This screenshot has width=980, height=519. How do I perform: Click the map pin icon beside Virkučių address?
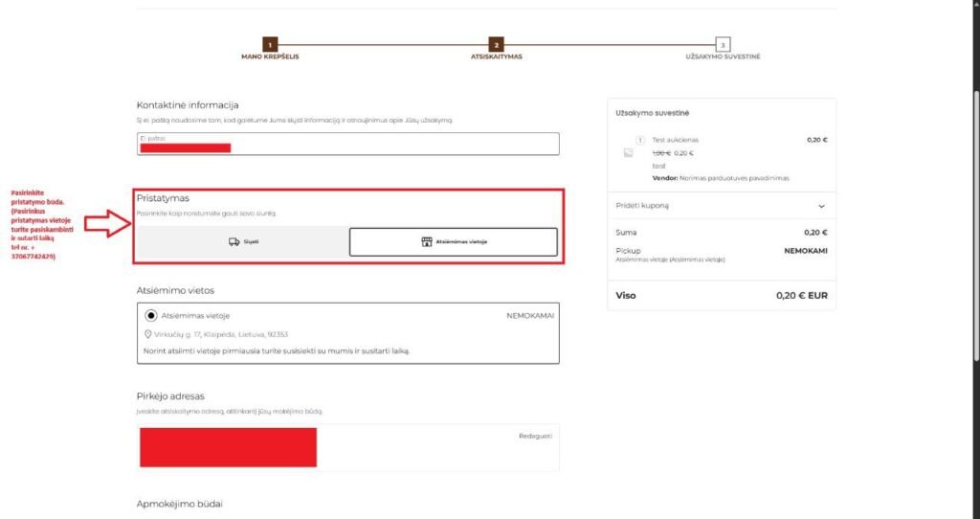147,334
